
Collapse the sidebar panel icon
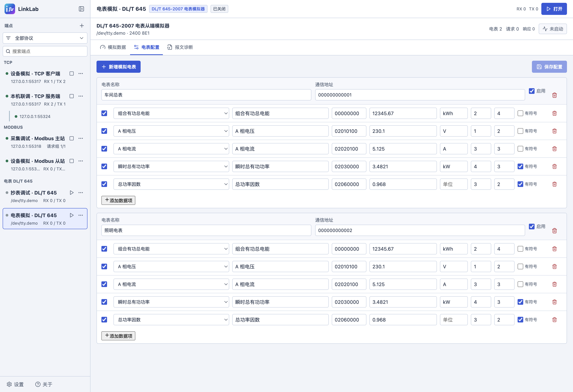81,9
